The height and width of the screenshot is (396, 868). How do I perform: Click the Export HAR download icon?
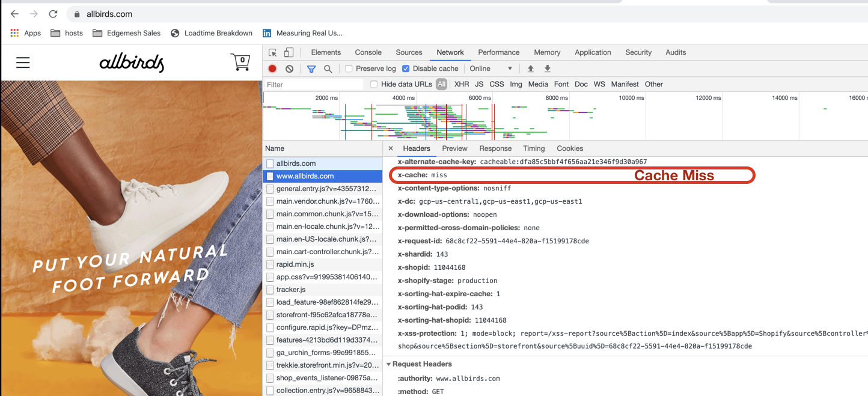[x=548, y=69]
